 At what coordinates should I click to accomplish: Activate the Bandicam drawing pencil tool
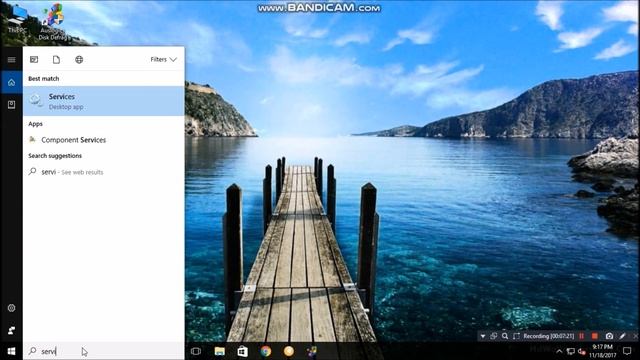(622, 336)
